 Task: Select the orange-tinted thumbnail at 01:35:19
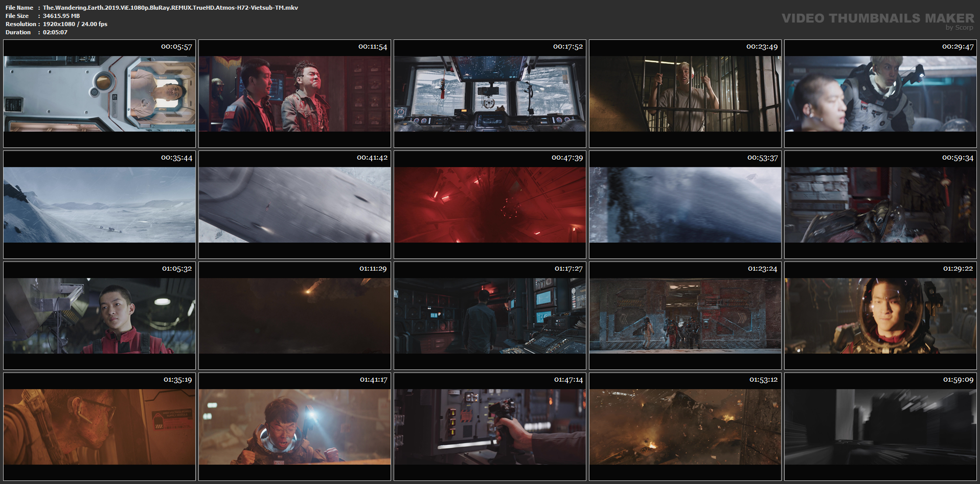[100, 427]
